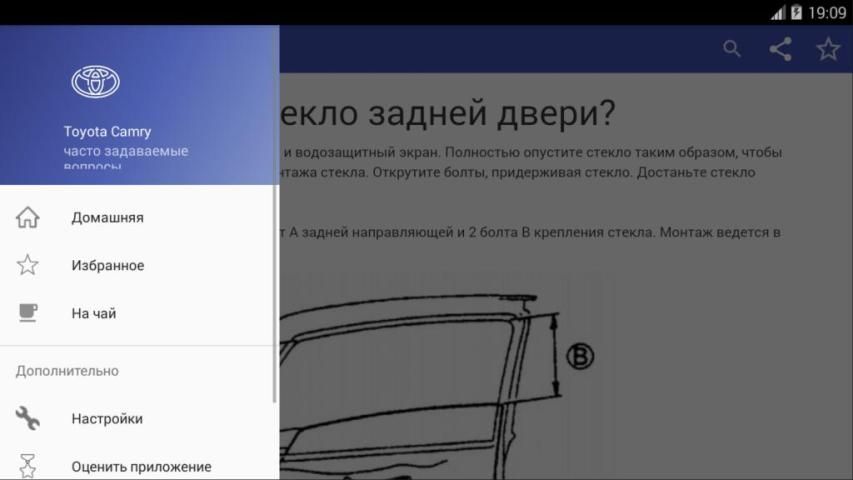The image size is (853, 480).
Task: Click the tea cup icon
Action: [28, 313]
